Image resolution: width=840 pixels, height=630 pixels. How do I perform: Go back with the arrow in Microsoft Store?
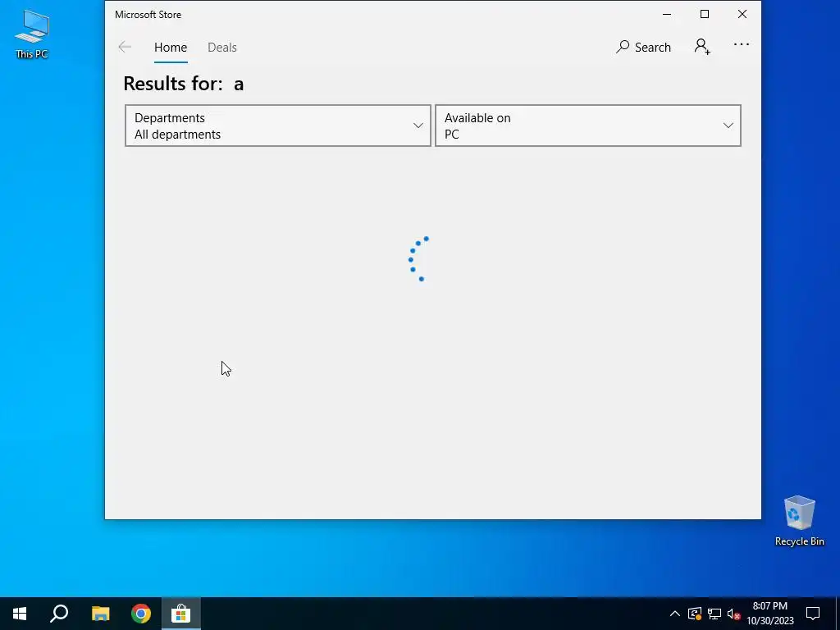tap(125, 47)
